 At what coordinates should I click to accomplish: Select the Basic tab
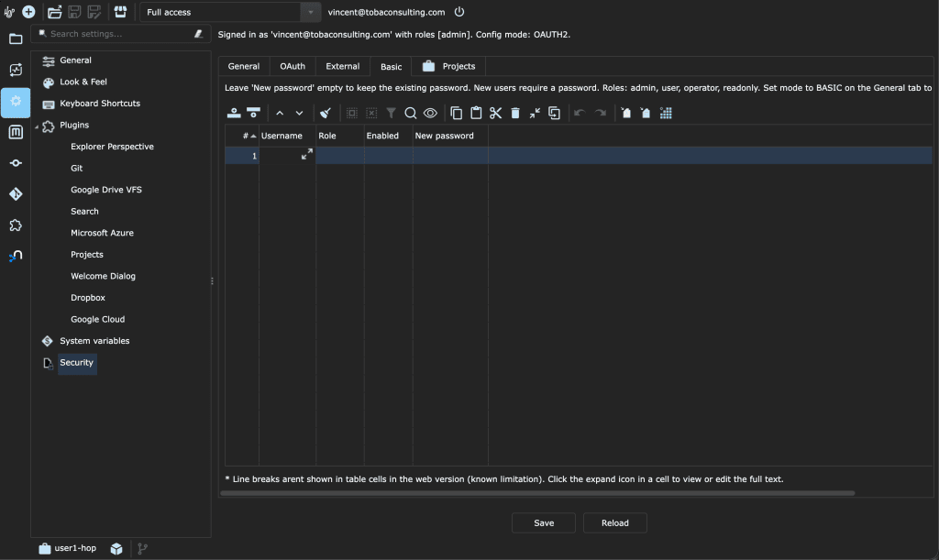click(x=391, y=66)
